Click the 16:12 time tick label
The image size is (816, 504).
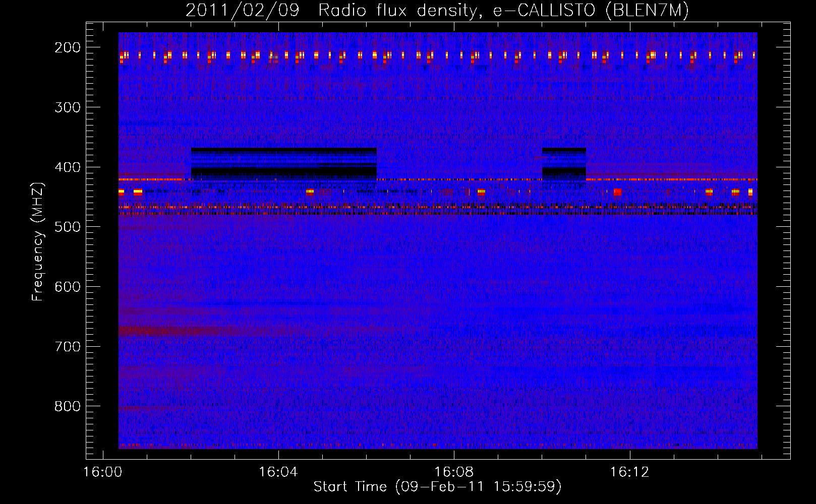click(x=629, y=472)
